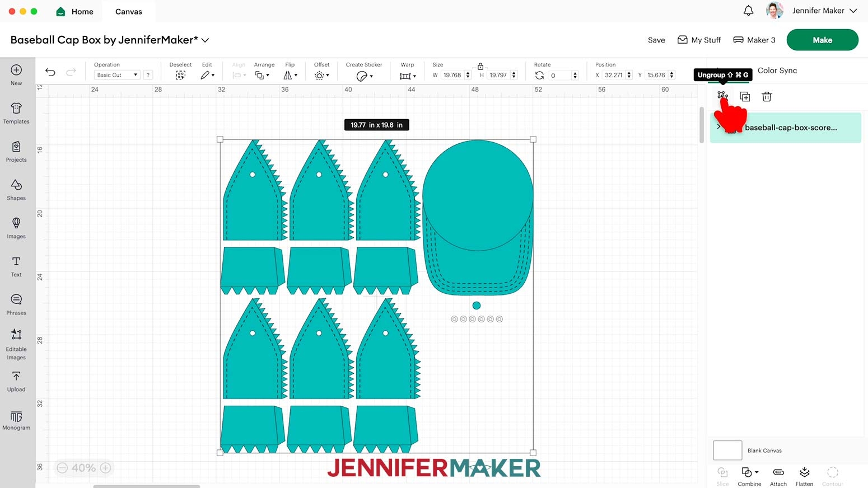Ungroup the selected layers

pyautogui.click(x=722, y=96)
